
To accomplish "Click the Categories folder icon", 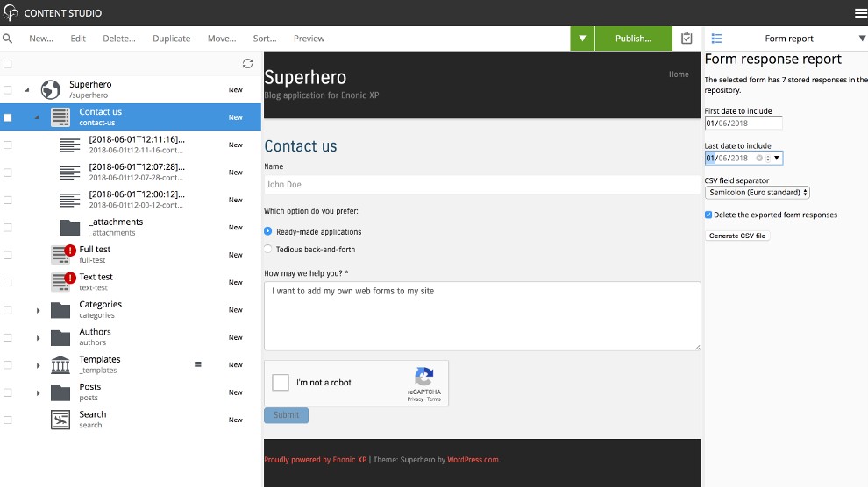I will tap(60, 310).
